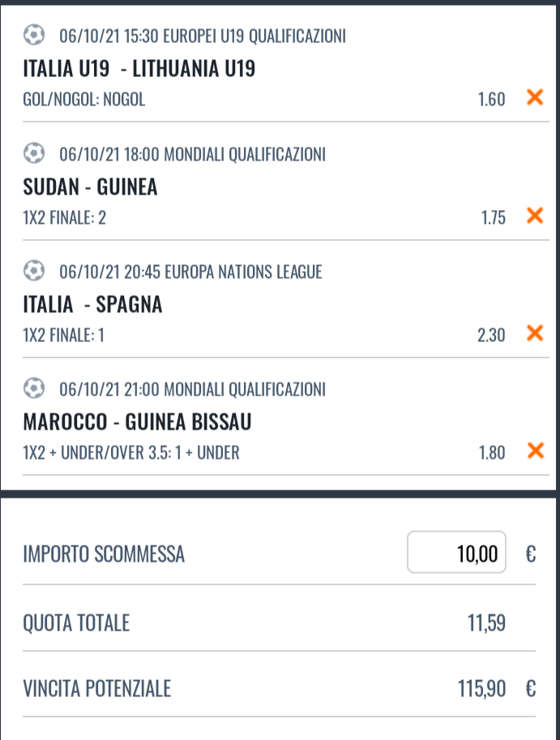Screen dimensions: 560x740
Task: Select the 1.80 odds for 1 + Under
Action: click(492, 452)
